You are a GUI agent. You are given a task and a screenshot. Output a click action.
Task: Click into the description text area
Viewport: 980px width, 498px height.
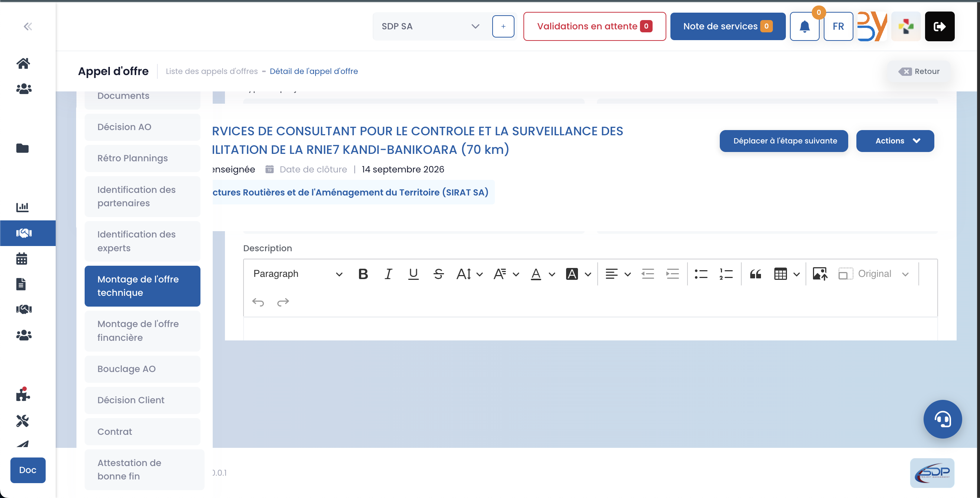[590, 329]
